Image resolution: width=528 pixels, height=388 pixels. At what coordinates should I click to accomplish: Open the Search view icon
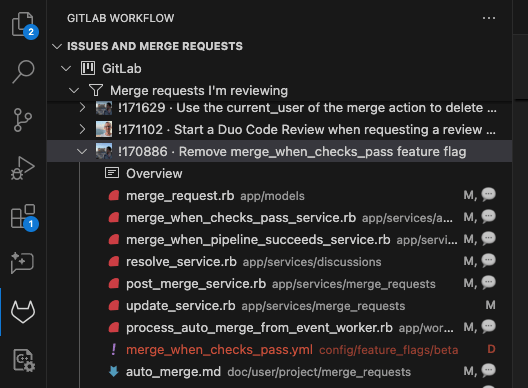click(x=23, y=71)
